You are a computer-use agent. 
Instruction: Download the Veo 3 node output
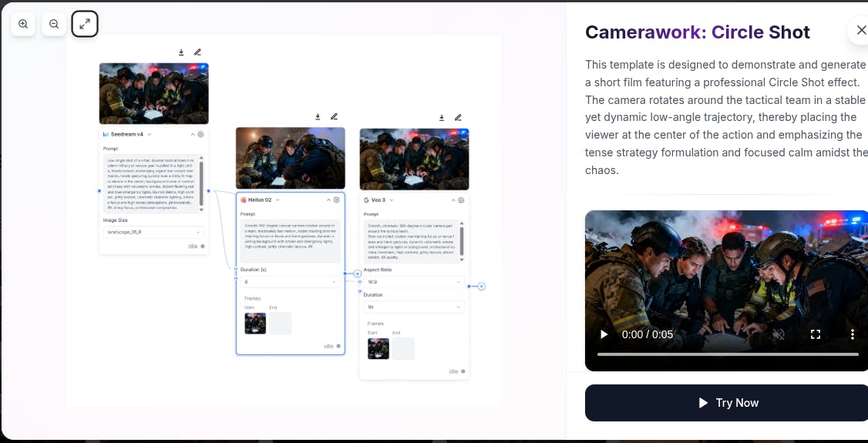tap(442, 117)
